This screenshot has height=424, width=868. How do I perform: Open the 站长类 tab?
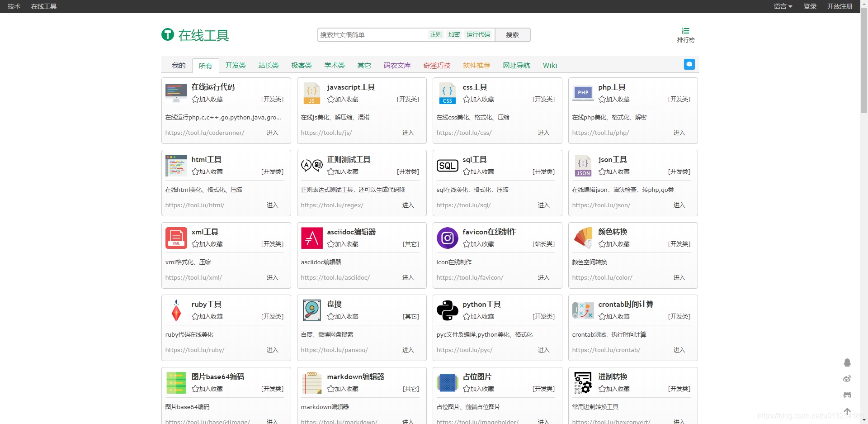point(269,66)
